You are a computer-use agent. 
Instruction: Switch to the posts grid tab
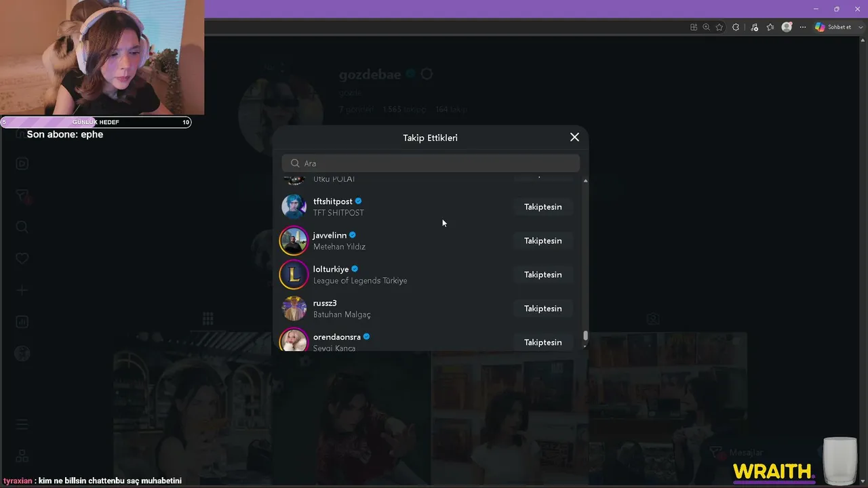[x=208, y=319]
